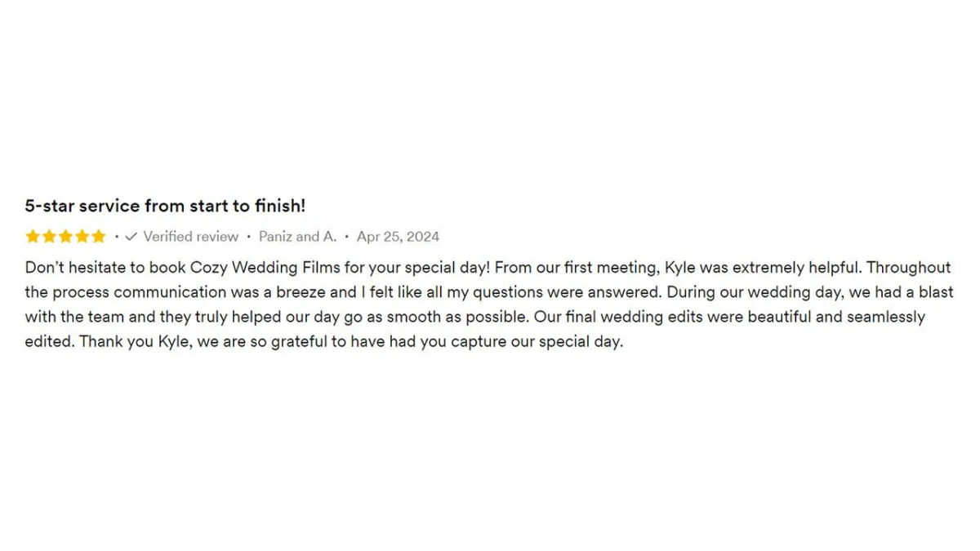980x551 pixels.
Task: Click the second yellow rating star
Action: [49, 237]
